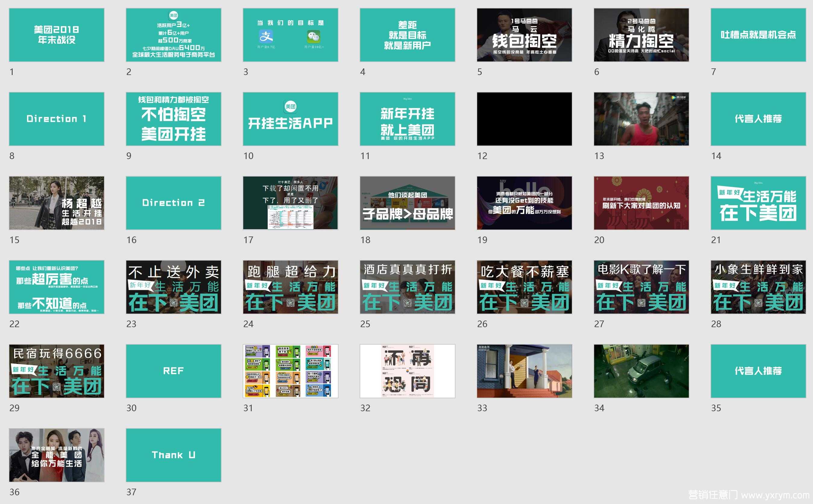Select slide 32 with the white typography posters
The width and height of the screenshot is (813, 504).
point(408,371)
